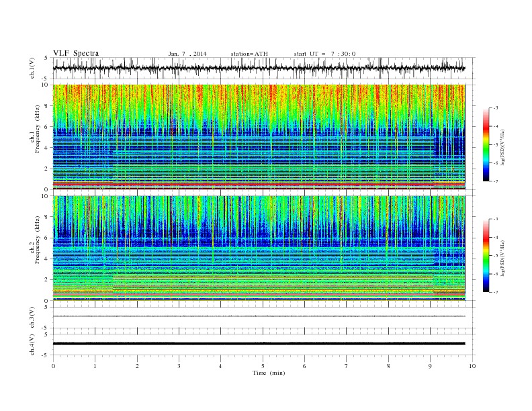This screenshot has width=532, height=411.
Task: Click tick label "6" on Time axis
Action: click(x=305, y=366)
